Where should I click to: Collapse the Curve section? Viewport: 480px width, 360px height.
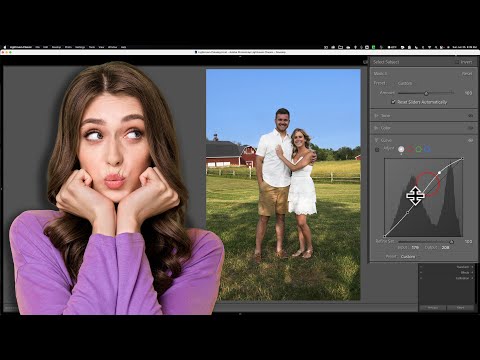pyautogui.click(x=376, y=140)
